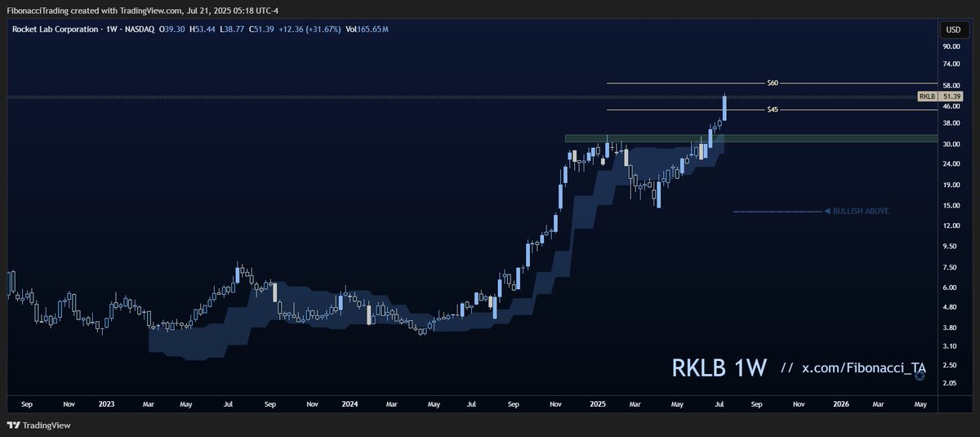Click the star icon near the Fibonacci_TA handle
This screenshot has height=437, width=980.
click(920, 377)
